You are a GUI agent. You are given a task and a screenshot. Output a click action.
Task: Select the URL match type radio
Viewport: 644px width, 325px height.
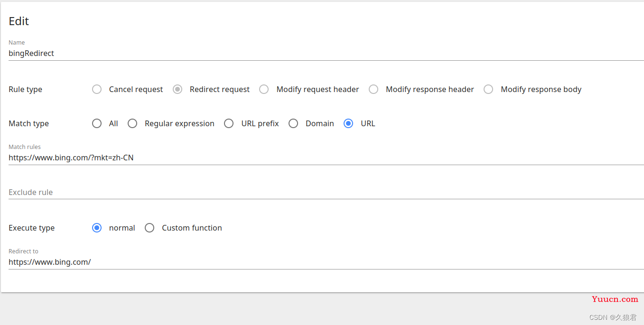click(348, 123)
